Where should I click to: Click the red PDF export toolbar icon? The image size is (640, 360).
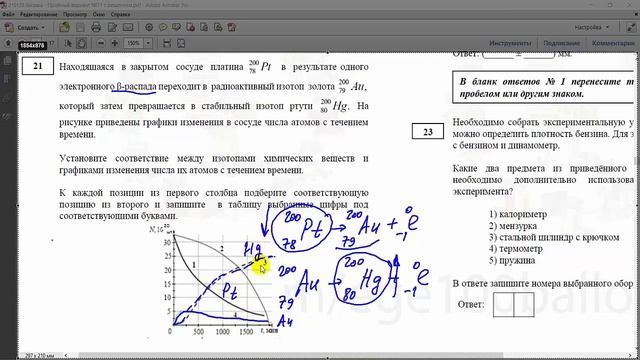pyautogui.click(x=190, y=27)
